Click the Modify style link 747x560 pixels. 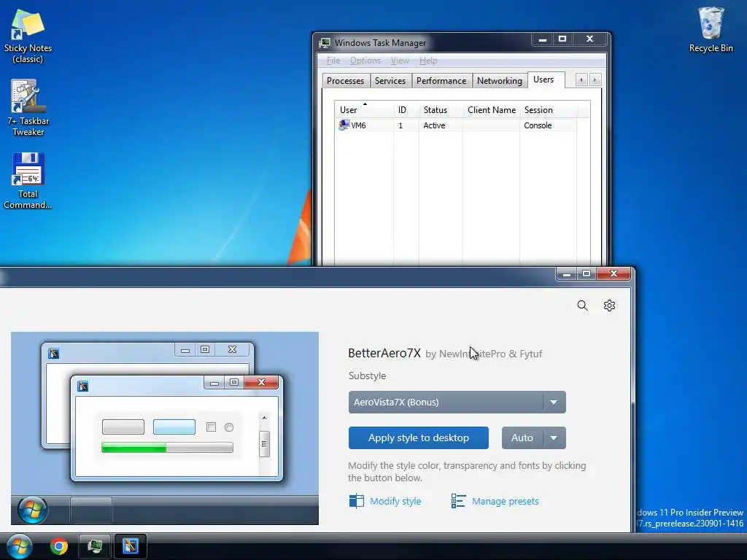(x=395, y=501)
